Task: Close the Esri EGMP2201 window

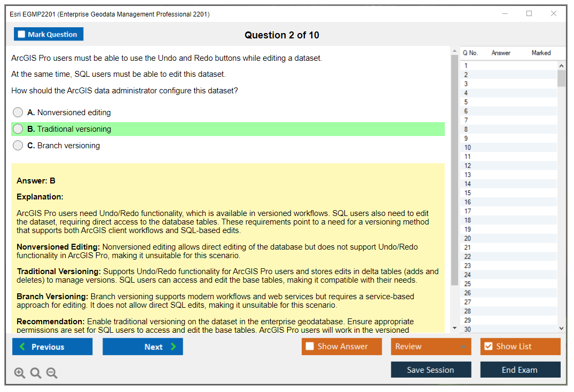Action: [554, 13]
